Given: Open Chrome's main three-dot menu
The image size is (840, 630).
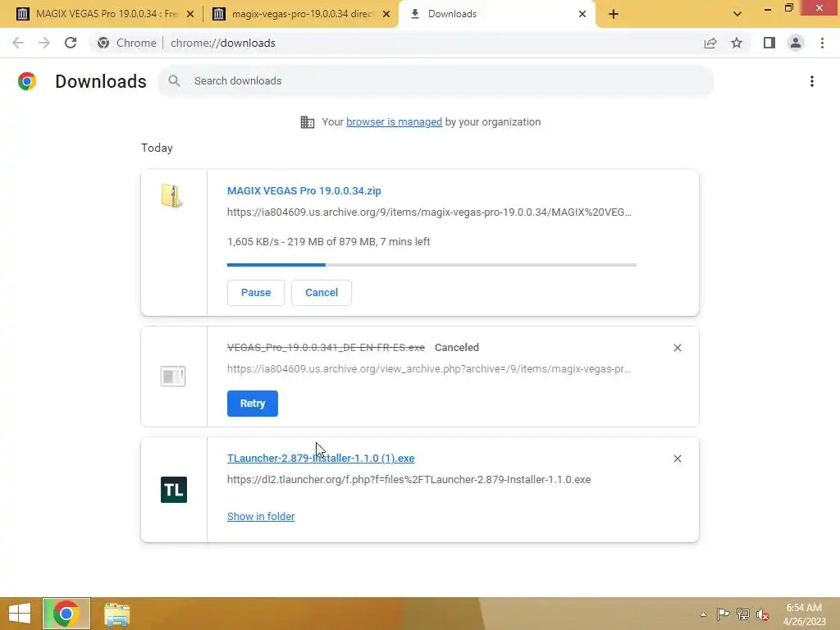Looking at the screenshot, I should click(x=822, y=43).
